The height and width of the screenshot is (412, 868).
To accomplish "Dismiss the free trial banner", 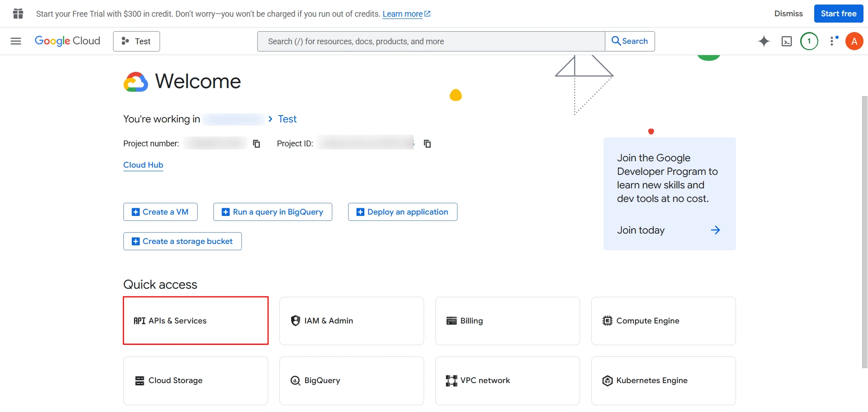I will (x=788, y=14).
